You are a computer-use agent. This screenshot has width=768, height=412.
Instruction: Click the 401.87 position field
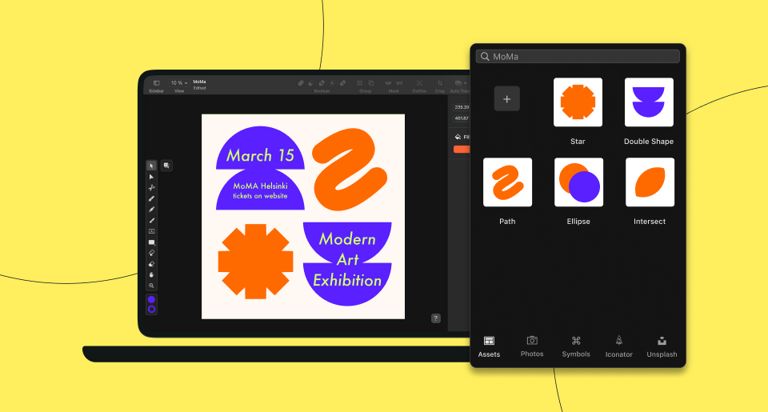coord(461,118)
